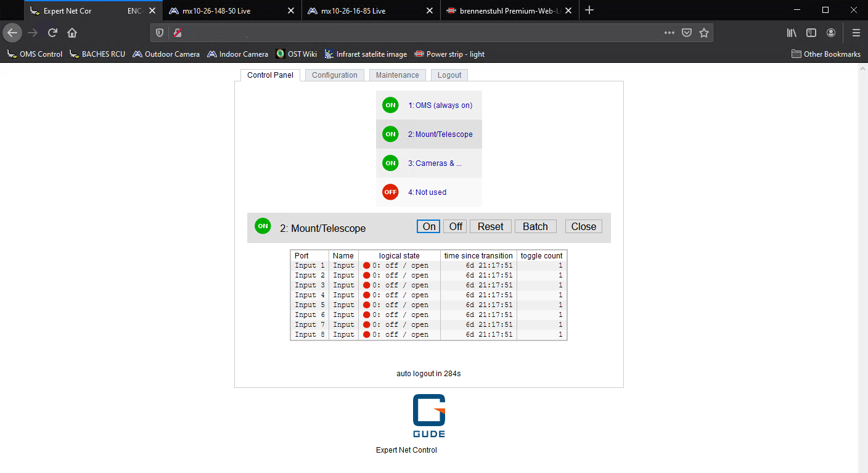Image resolution: width=868 pixels, height=473 pixels.
Task: Open the Firefox hamburger menu
Action: [856, 33]
